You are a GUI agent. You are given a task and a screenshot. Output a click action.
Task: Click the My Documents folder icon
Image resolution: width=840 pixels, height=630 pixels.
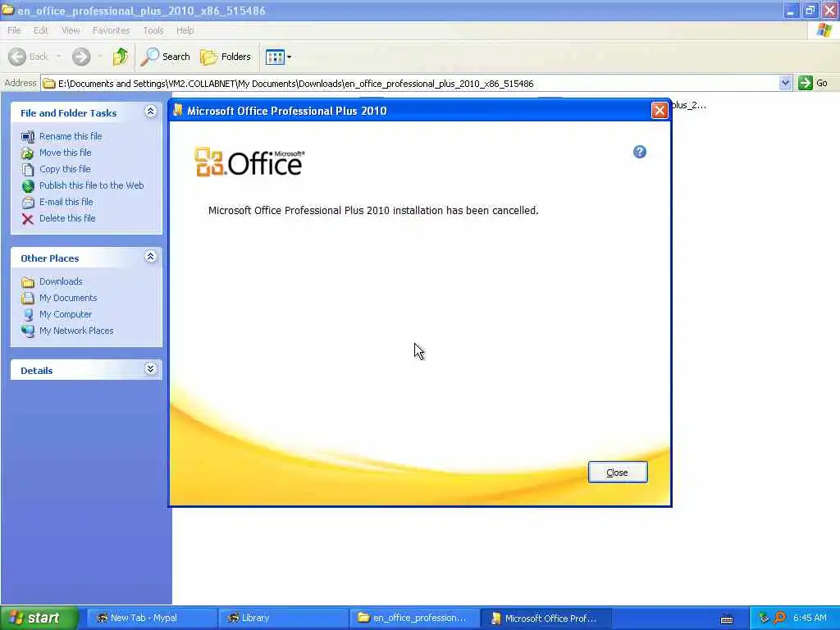click(x=28, y=299)
